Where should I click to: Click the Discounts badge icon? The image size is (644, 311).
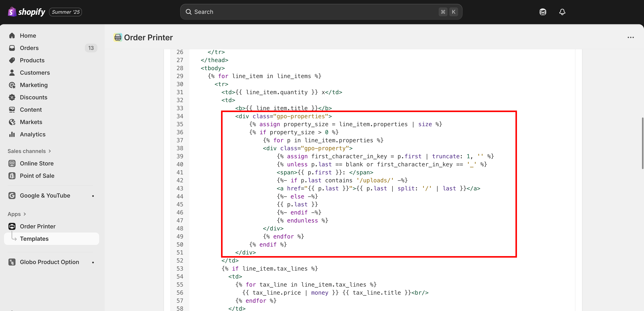(x=12, y=97)
